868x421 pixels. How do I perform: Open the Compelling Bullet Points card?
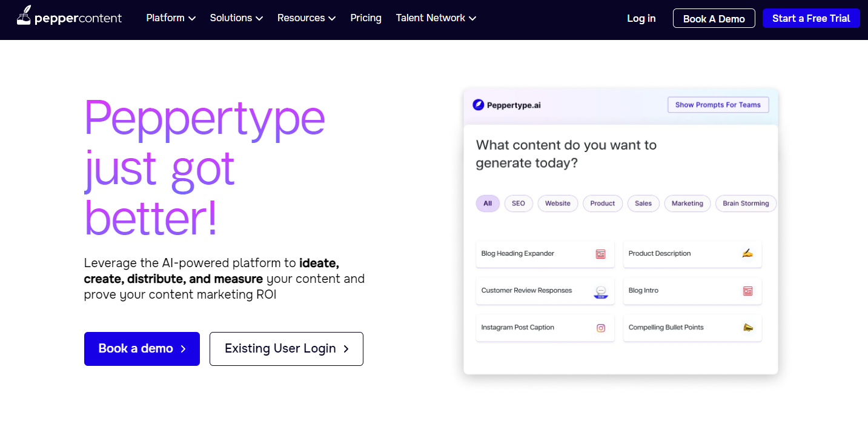[692, 328]
